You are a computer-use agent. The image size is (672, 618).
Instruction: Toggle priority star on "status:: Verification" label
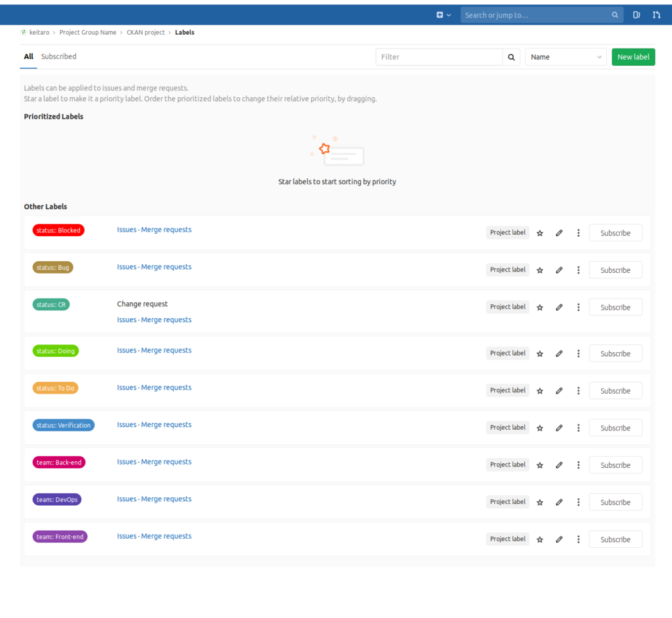[539, 427]
